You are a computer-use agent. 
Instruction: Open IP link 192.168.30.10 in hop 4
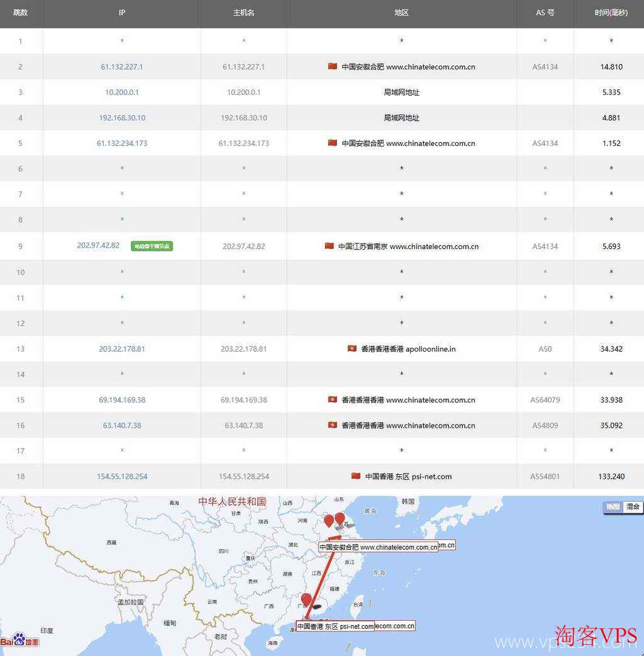tap(122, 118)
